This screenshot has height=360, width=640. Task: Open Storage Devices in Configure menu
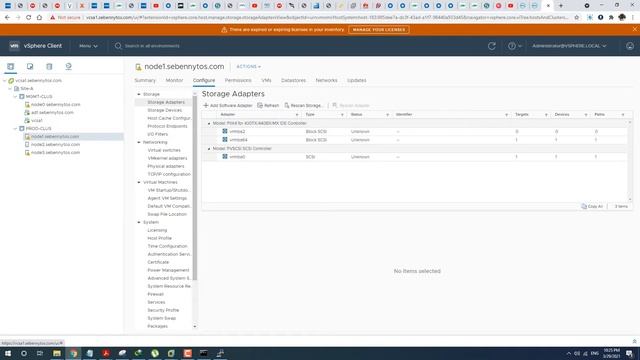[x=165, y=110]
